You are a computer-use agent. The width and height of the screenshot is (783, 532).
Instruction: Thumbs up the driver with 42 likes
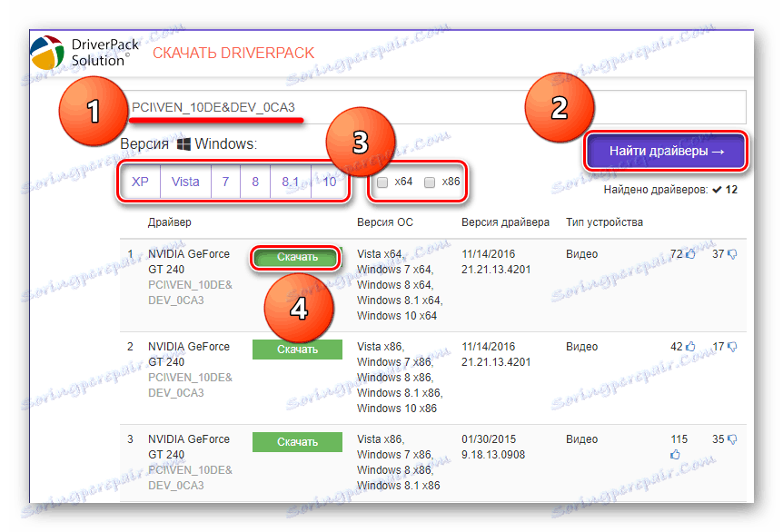coord(690,347)
